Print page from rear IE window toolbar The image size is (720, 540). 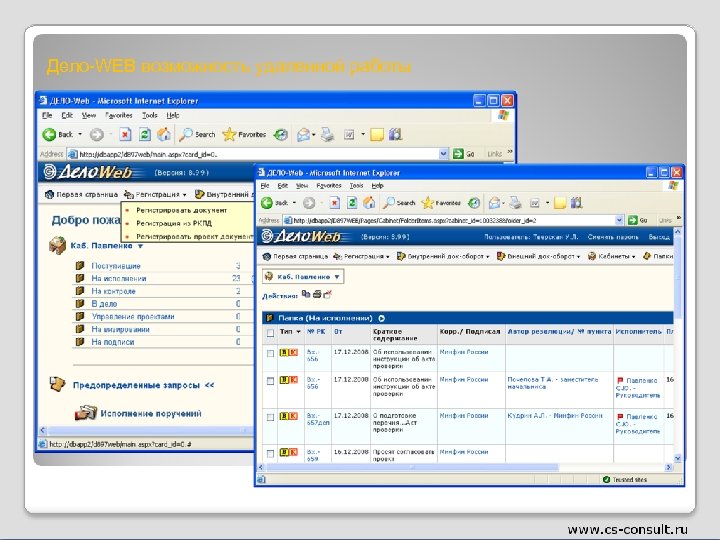click(x=327, y=135)
